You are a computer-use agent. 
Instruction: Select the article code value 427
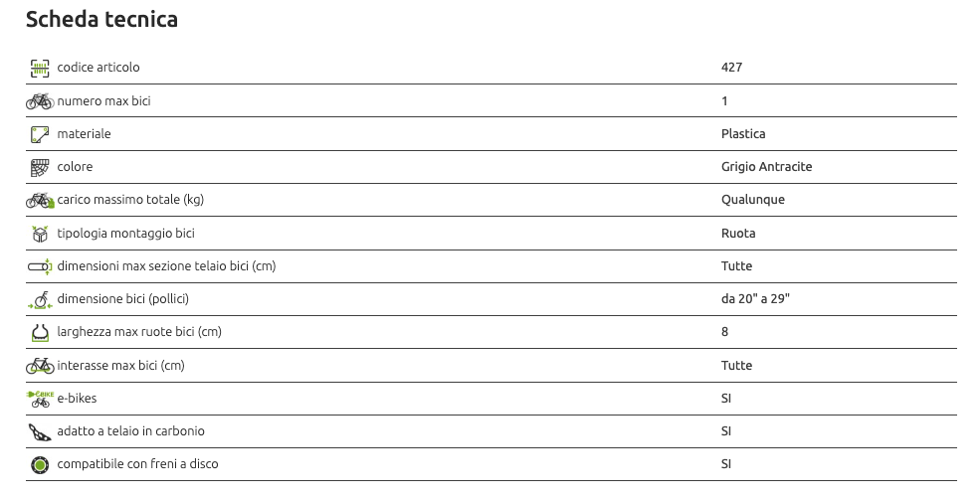point(731,68)
